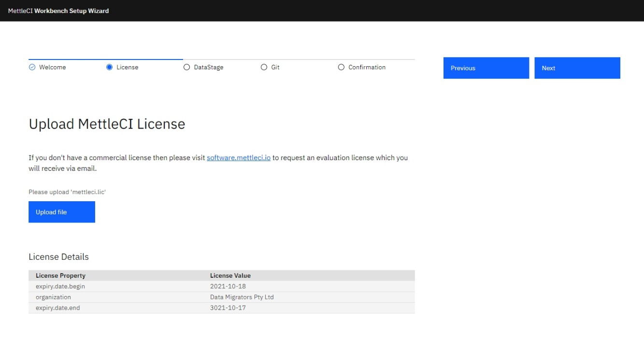Switch to the License wizard tab
Viewport: 644px width, 342px height.
pos(127,67)
